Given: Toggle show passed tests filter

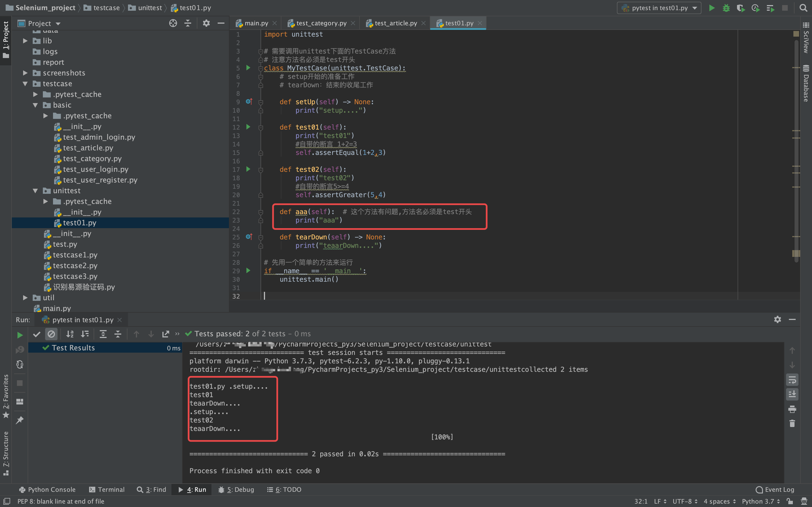Looking at the screenshot, I should tap(37, 334).
